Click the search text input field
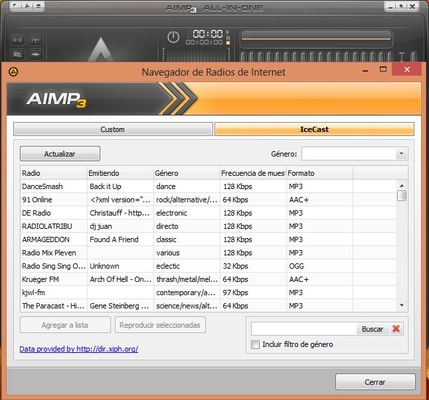 pos(304,329)
